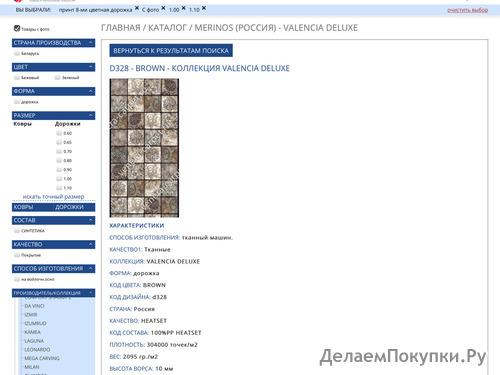Collapse the 'Размер' filter section
This screenshot has width=500, height=375.
tap(90, 115)
